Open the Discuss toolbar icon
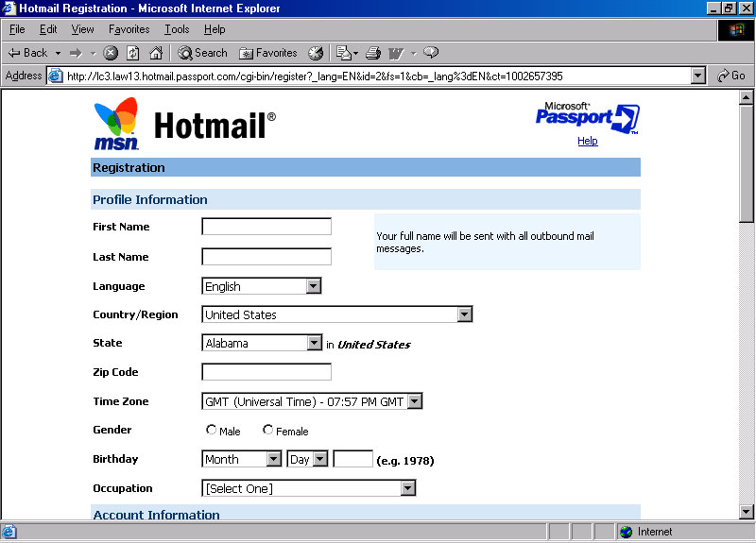Screen dimensions: 756x543 [431, 53]
